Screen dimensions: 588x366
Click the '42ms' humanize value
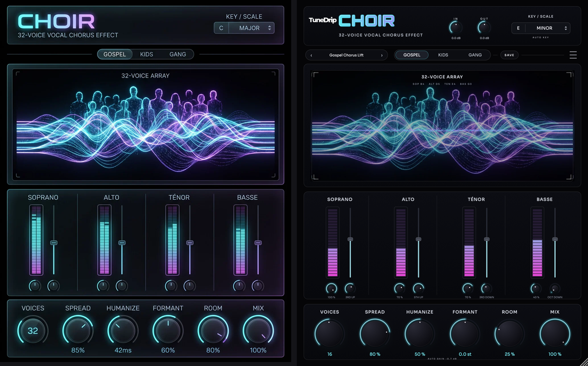[123, 350]
